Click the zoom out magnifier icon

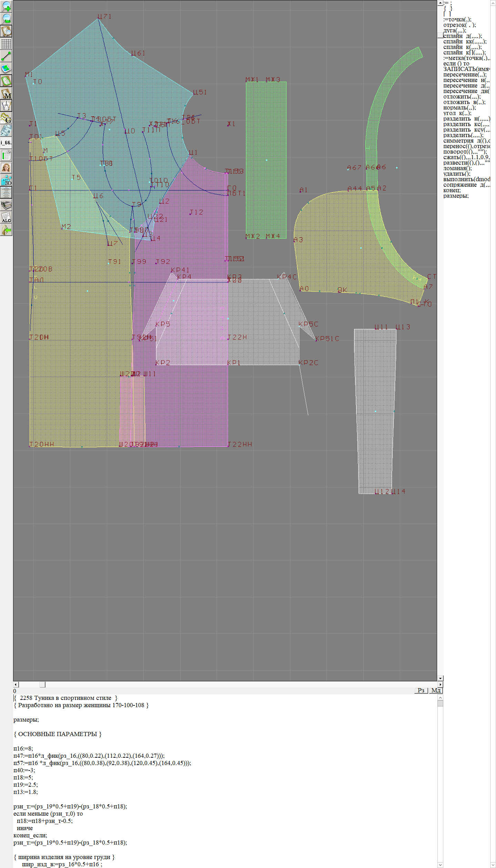click(6, 19)
